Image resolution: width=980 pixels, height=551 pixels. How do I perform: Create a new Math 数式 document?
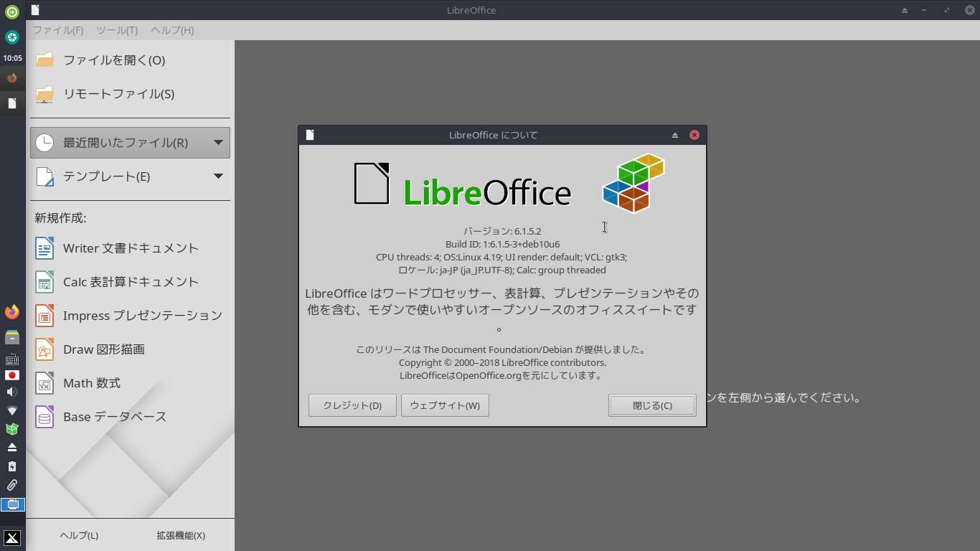(x=77, y=383)
